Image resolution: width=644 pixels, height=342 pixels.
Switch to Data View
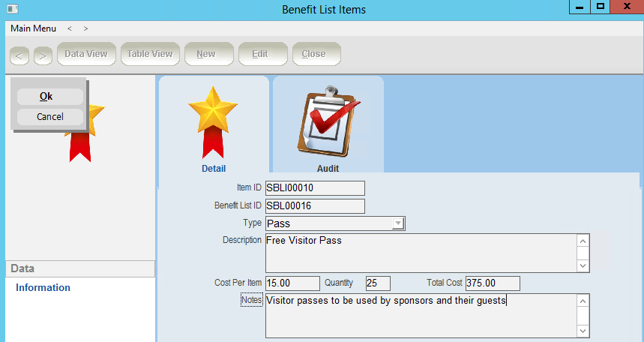(x=85, y=54)
